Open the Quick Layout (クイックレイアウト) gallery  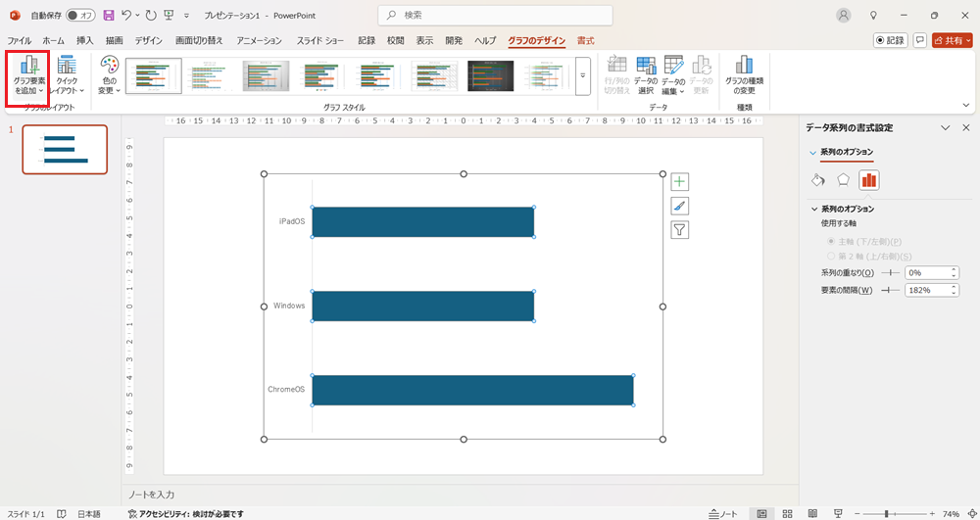(67, 75)
